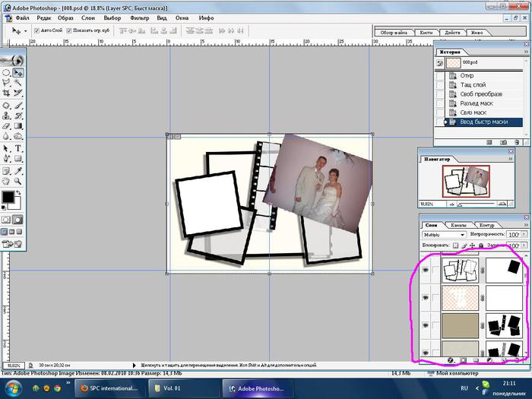Toggle the Показать огр. куб checkbox
Viewport: 532px width, 399px height.
tap(69, 30)
